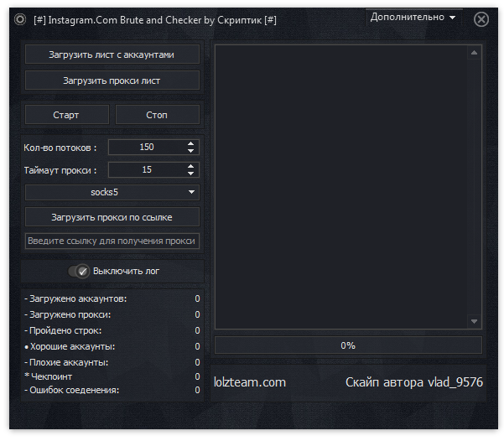Click the Таймаут прокси label
Viewport: 504px width, 441px height.
point(60,170)
